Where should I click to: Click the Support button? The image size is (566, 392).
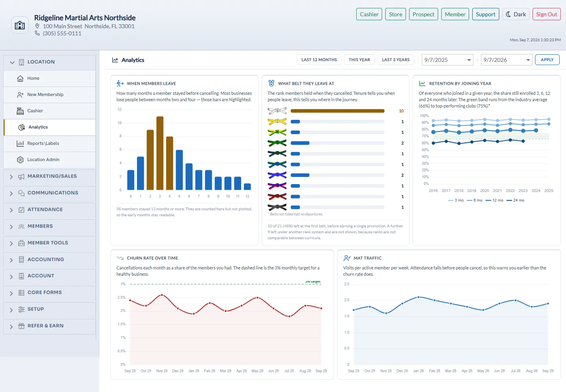coord(486,14)
